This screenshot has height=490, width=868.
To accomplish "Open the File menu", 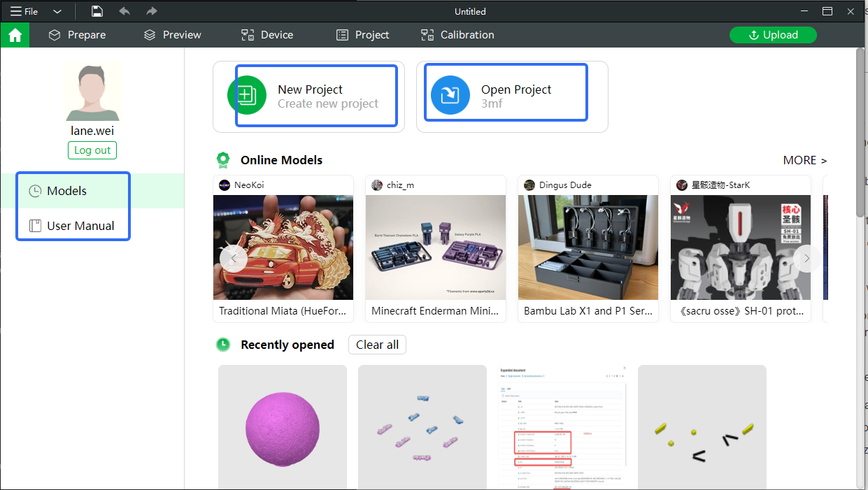I will (24, 11).
